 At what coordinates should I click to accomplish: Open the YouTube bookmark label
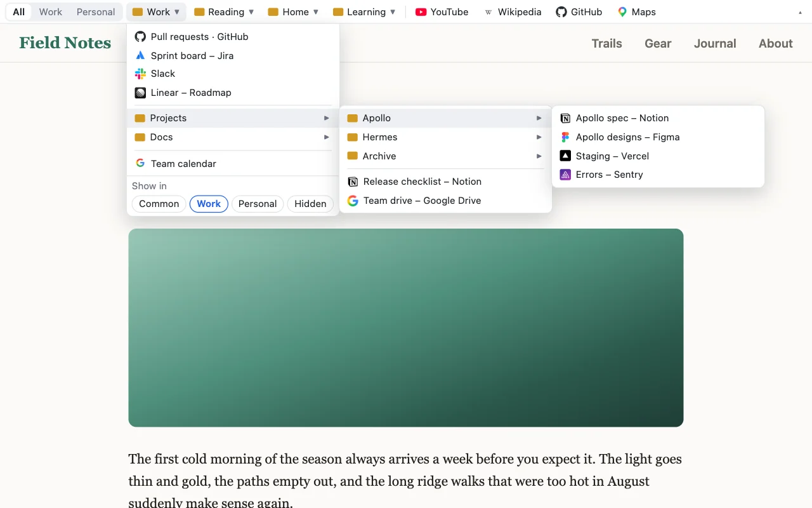pyautogui.click(x=449, y=12)
